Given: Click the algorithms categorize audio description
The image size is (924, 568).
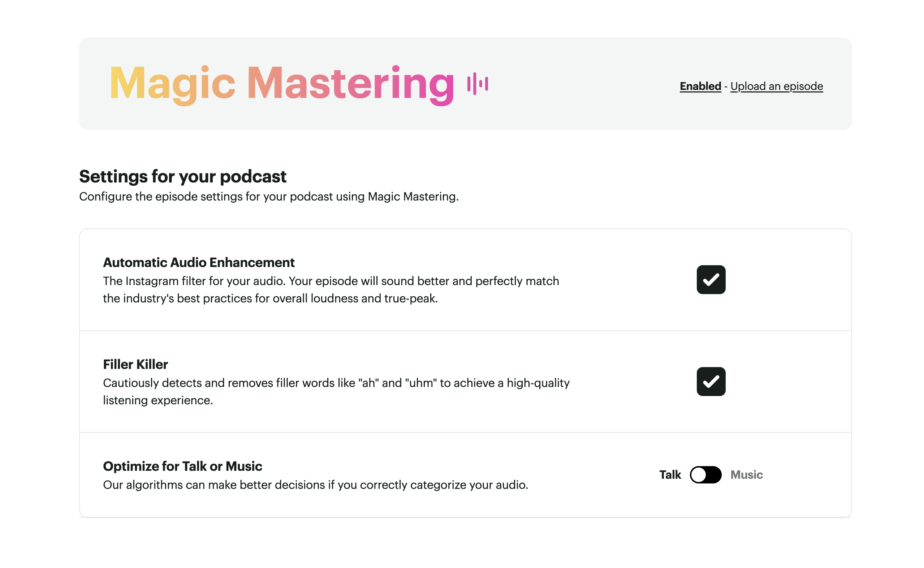Looking at the screenshot, I should coord(315,485).
